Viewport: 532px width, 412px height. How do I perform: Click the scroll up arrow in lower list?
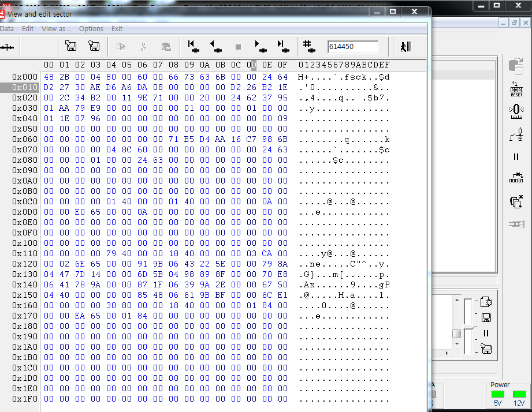pos(457,300)
